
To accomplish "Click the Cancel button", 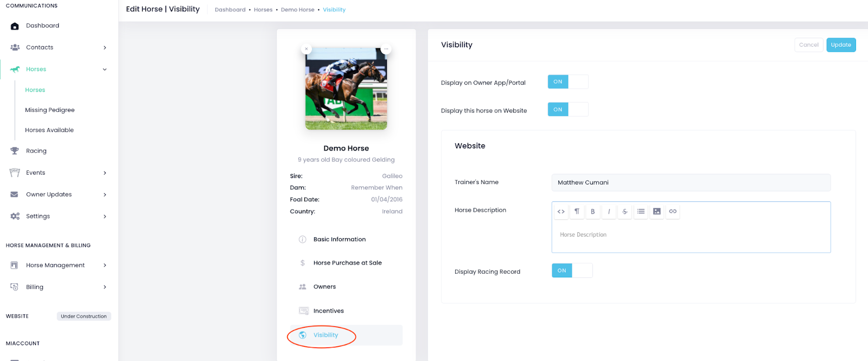I will 808,45.
